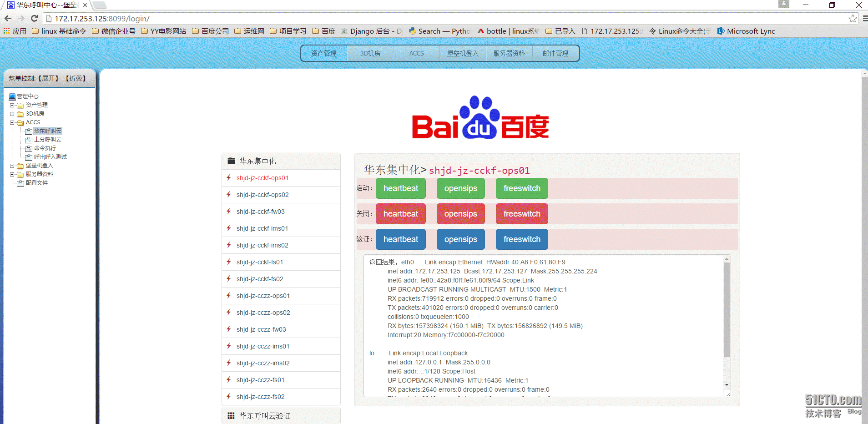
Task: Expand the 3D机房 tree node
Action: [12, 114]
